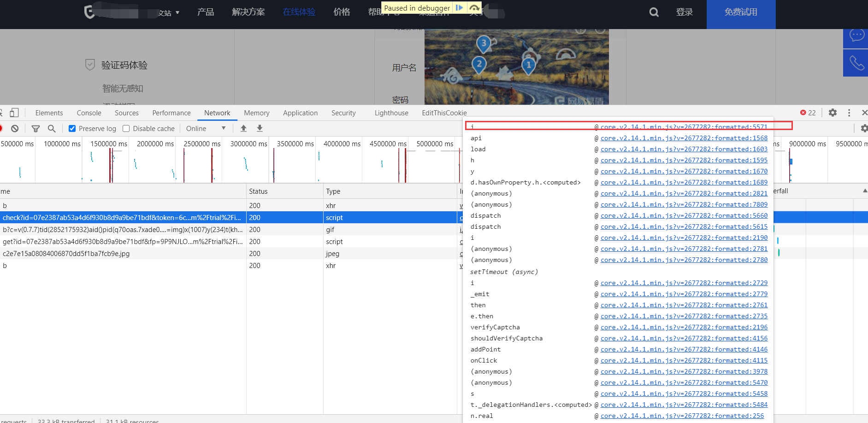Click the step over icon in debugger overlay

(x=474, y=8)
